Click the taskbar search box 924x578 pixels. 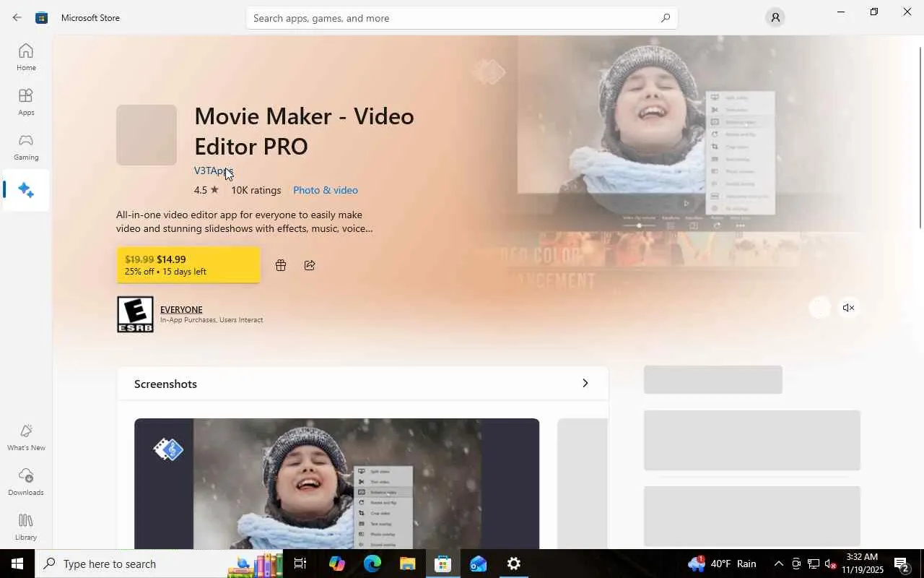tap(160, 564)
